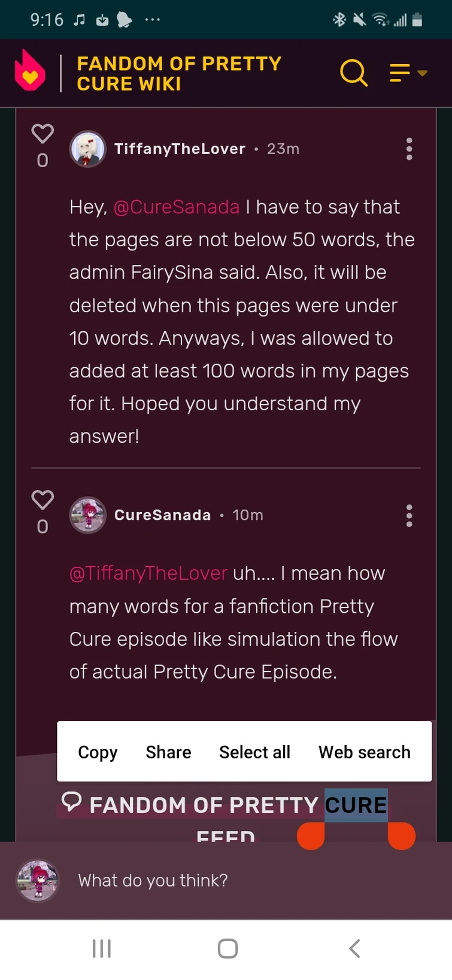The width and height of the screenshot is (452, 980).
Task: Tap the Bluetooth status indicator
Action: 339,19
